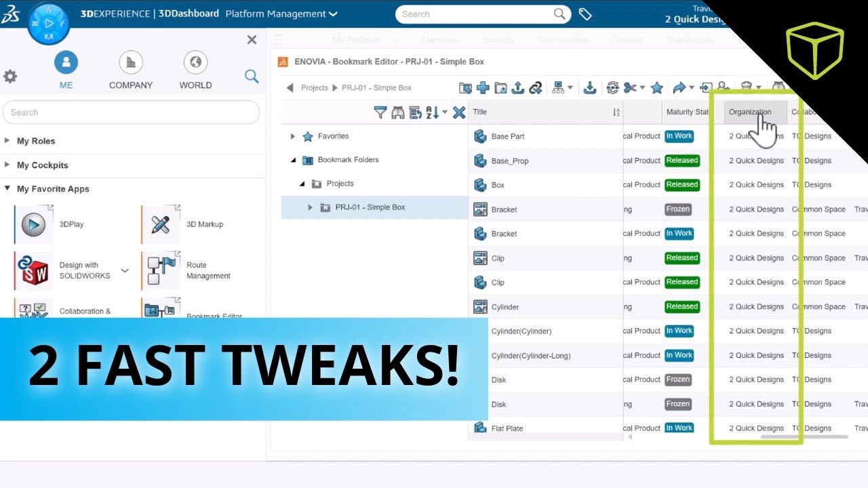
Task: Click the Released badge in Box row
Action: click(x=682, y=185)
